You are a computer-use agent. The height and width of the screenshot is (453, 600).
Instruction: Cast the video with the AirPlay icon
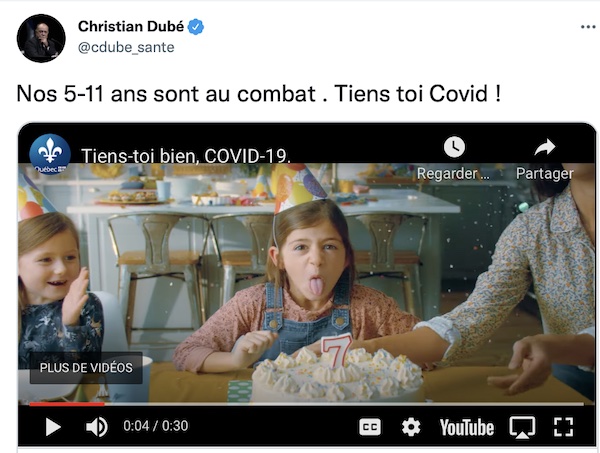[522, 427]
